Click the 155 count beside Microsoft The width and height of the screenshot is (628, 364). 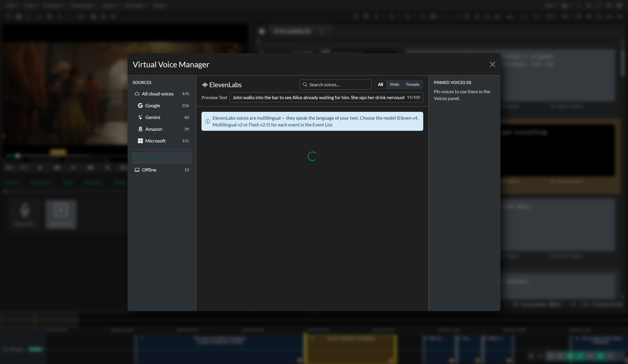(x=185, y=141)
